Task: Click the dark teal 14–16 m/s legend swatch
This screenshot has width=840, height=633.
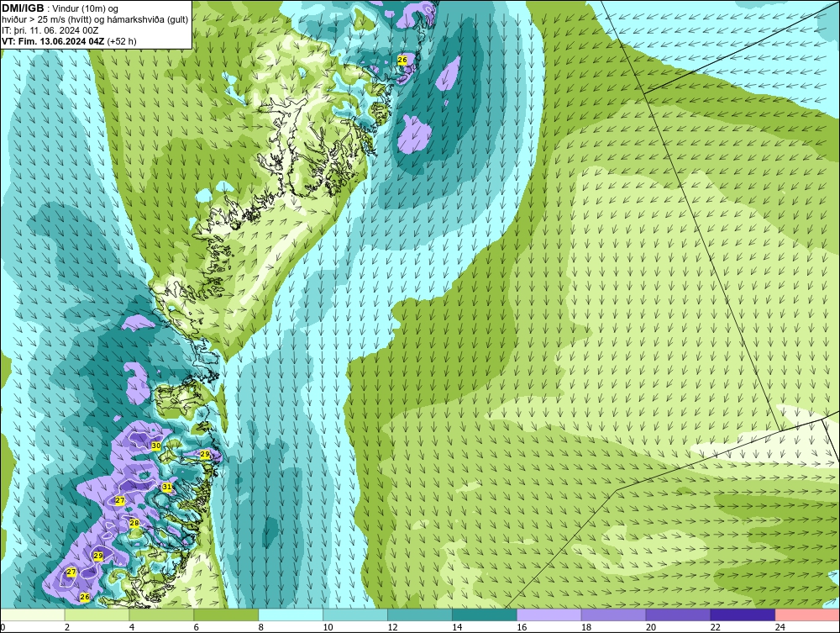Action: click(485, 615)
